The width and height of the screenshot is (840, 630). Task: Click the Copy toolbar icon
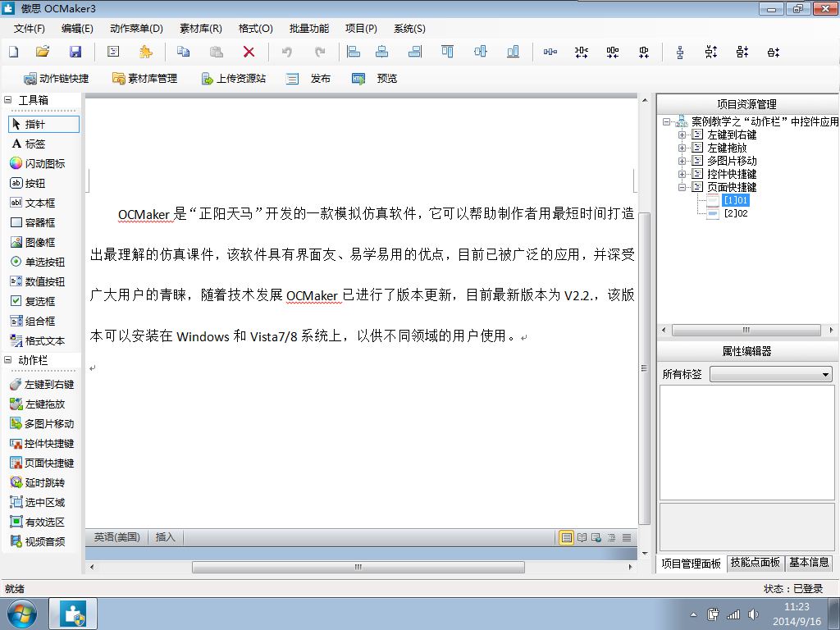183,52
